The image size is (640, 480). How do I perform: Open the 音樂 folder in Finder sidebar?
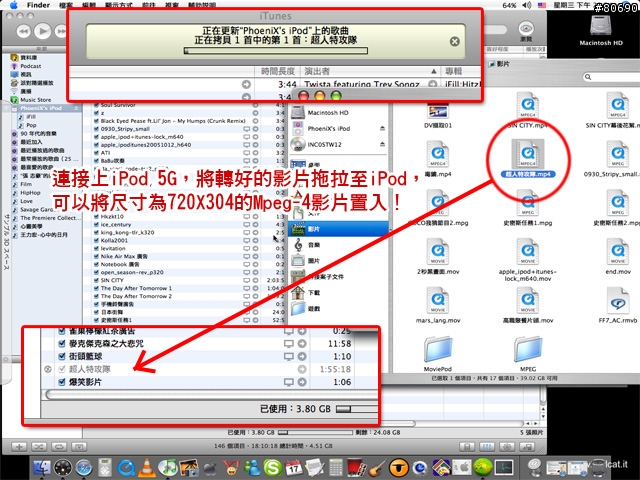313,245
